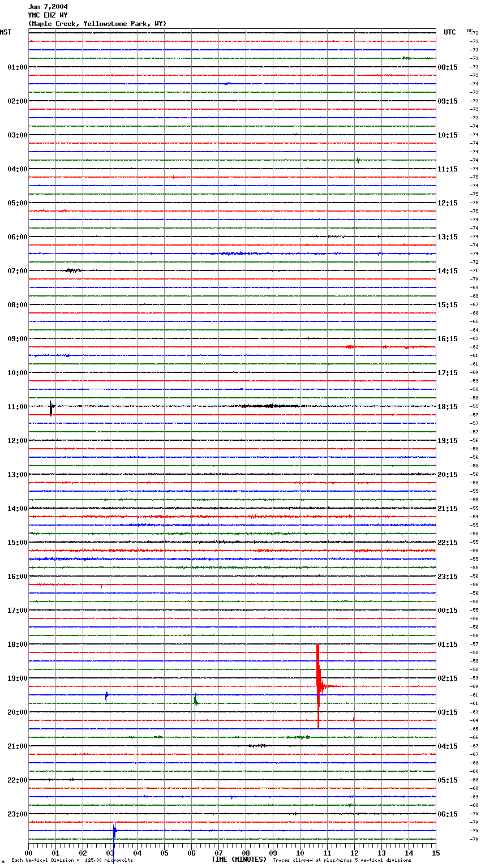Click the '-54' DC offset value
The width and height of the screenshot is (481, 868).
point(474,517)
